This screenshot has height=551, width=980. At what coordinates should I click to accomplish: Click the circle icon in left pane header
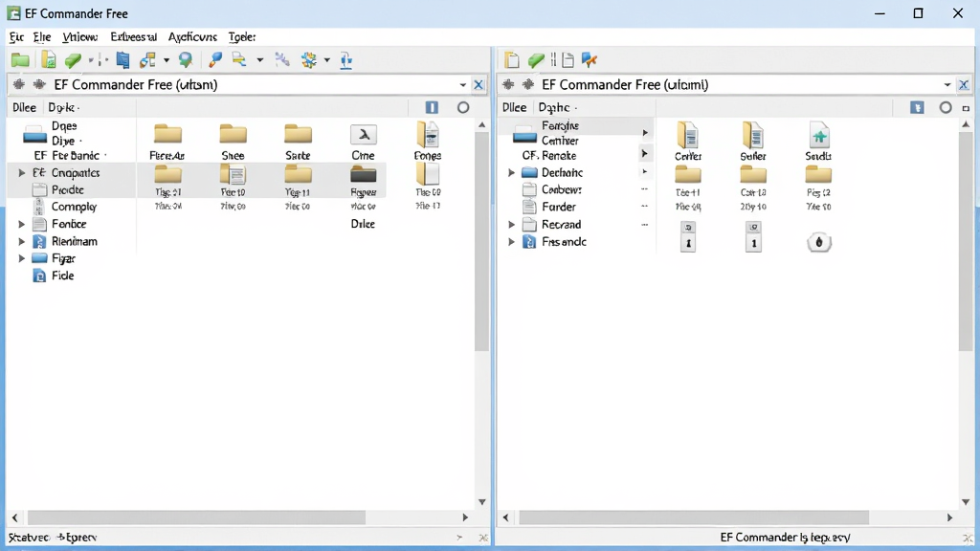click(463, 107)
